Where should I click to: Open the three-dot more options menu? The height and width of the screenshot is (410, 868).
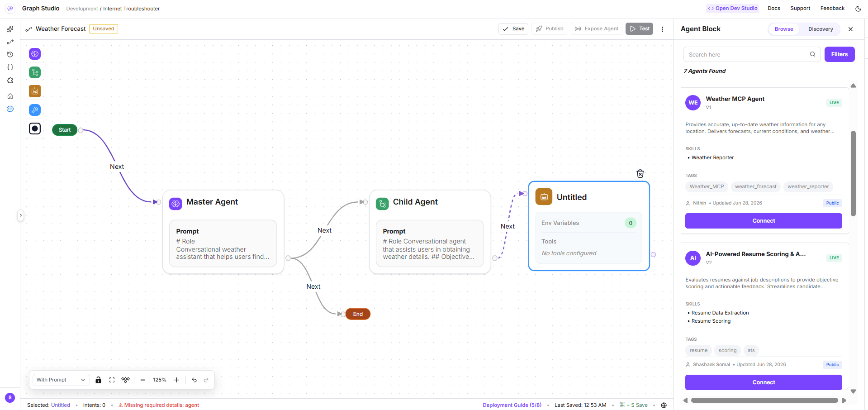tap(663, 29)
